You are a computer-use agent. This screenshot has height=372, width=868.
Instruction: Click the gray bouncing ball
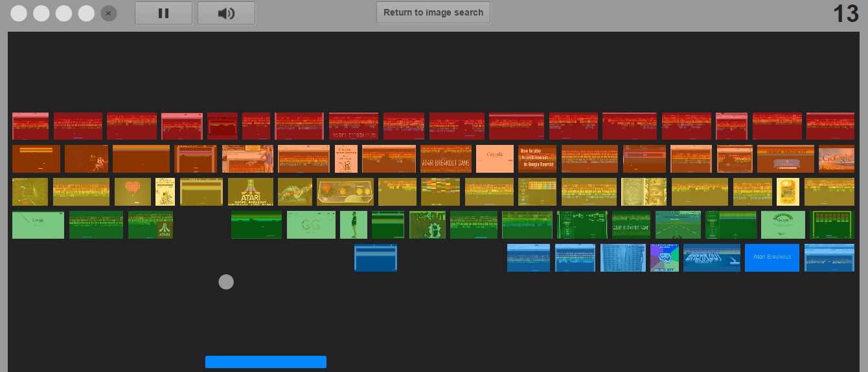pyautogui.click(x=226, y=282)
